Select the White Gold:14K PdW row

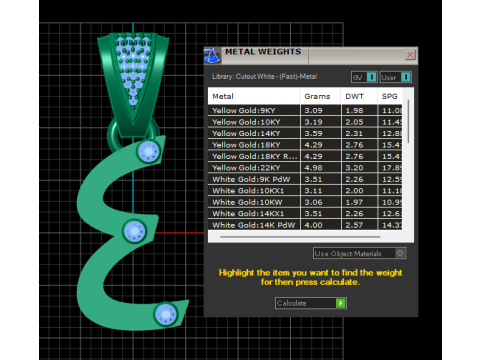coord(305,225)
